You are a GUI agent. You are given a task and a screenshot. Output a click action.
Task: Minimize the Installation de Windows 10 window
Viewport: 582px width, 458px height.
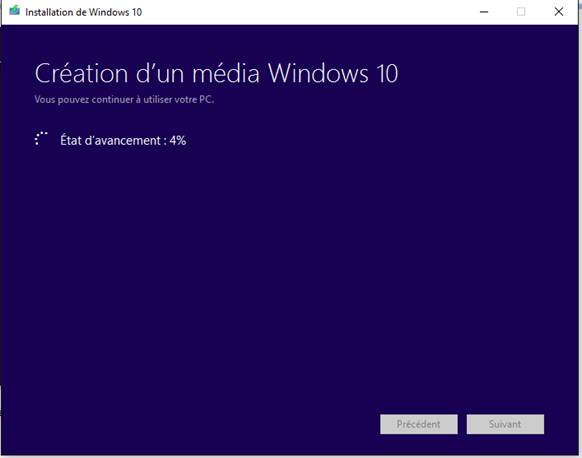(x=484, y=12)
